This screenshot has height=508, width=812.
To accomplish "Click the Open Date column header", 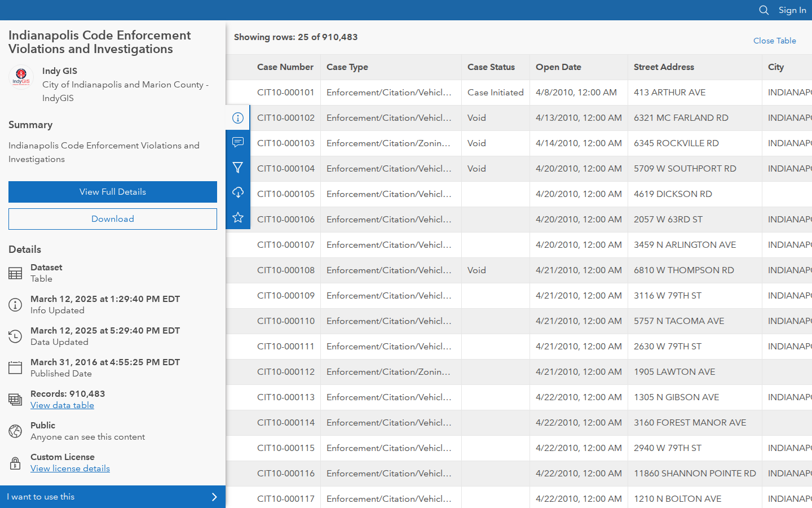I will coord(558,67).
